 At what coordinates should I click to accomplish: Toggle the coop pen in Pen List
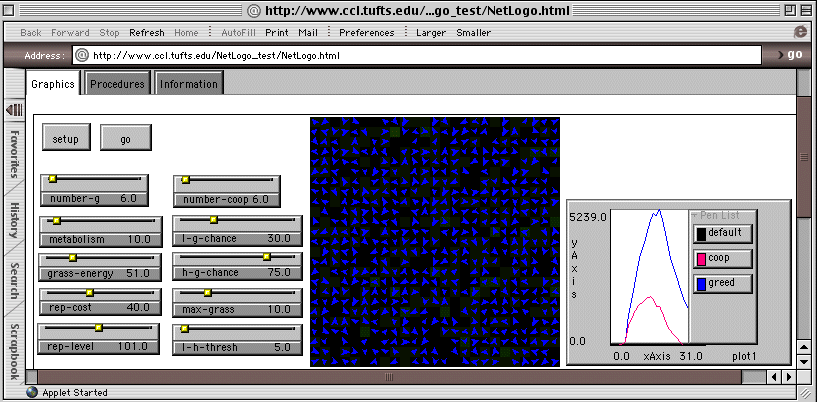click(x=722, y=259)
